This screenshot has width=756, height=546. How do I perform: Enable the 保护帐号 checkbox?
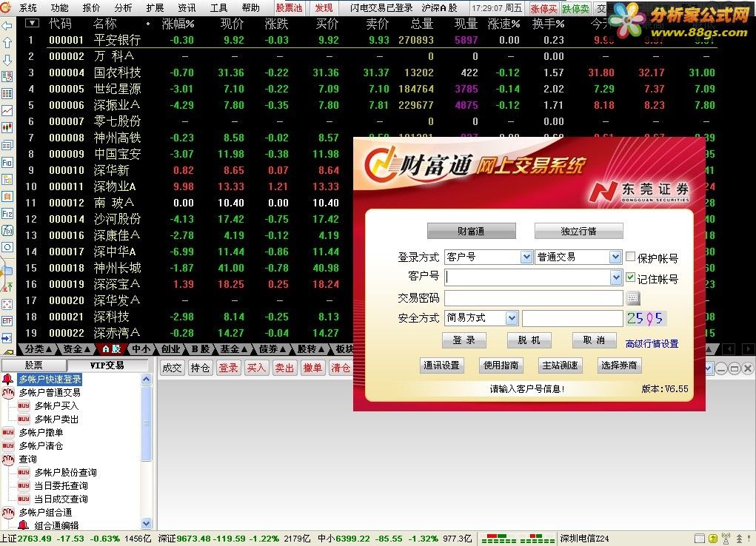630,257
